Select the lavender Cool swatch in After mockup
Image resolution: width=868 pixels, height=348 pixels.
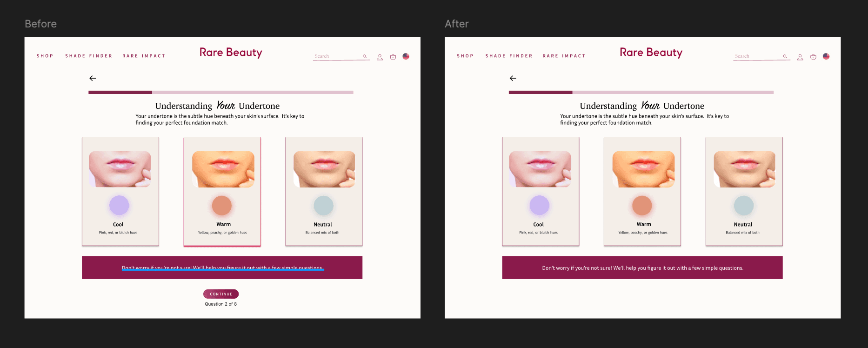point(540,205)
